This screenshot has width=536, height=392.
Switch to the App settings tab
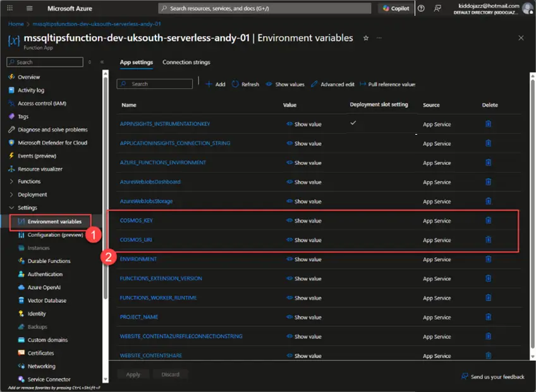pyautogui.click(x=137, y=62)
